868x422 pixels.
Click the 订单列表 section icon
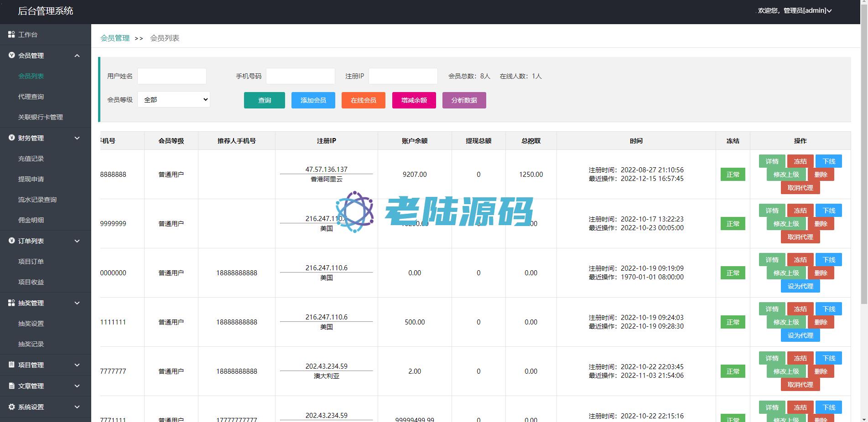point(11,241)
